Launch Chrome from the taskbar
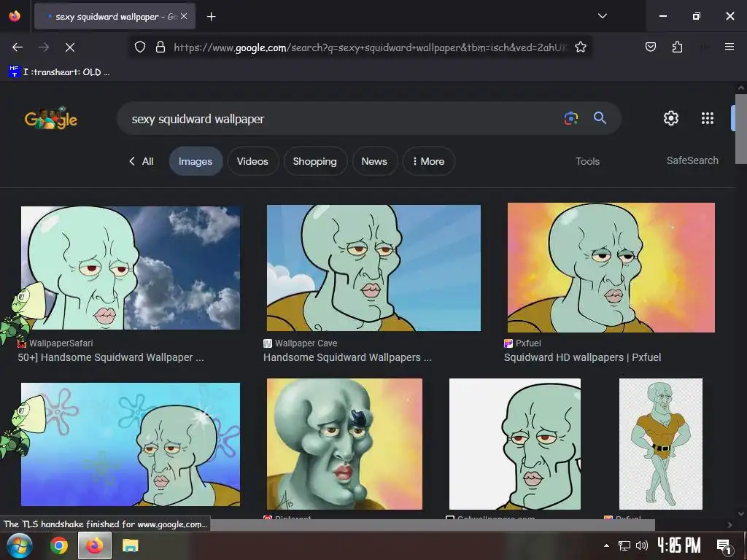 59,545
